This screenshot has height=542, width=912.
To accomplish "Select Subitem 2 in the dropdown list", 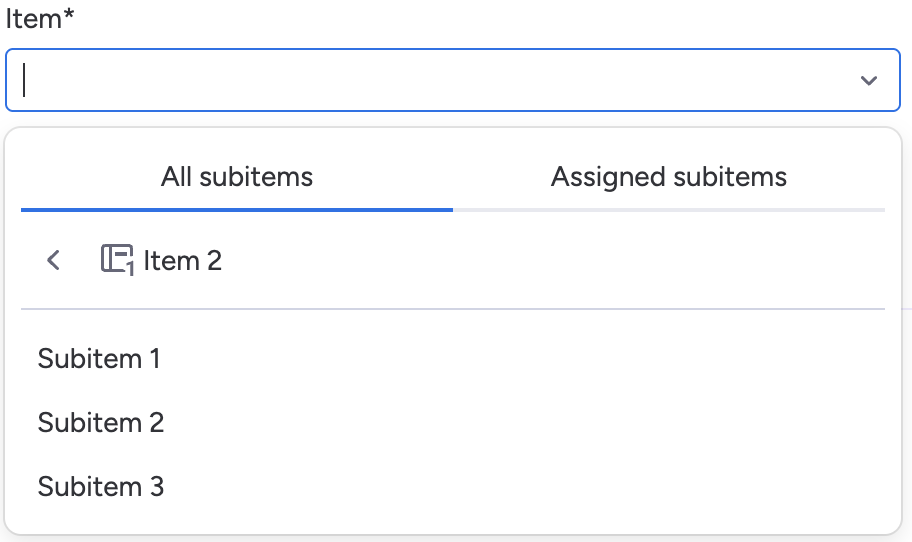I will pyautogui.click(x=101, y=423).
